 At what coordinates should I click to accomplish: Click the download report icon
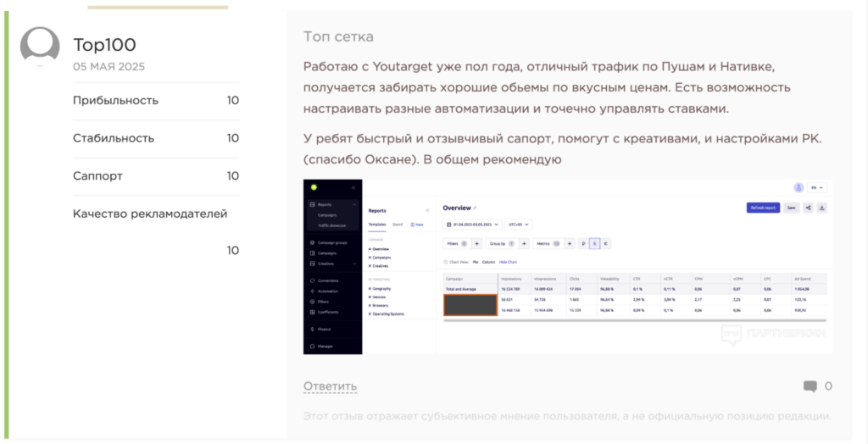pyautogui.click(x=822, y=208)
